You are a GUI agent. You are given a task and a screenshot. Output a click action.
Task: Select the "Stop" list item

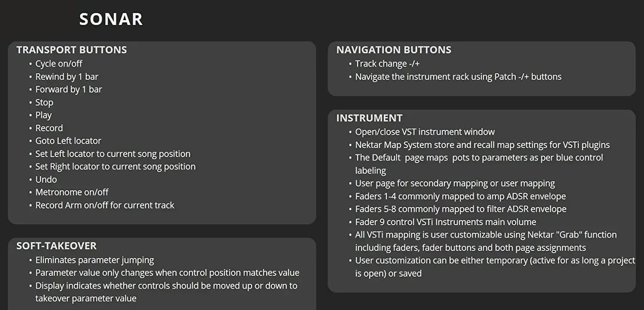[x=44, y=102]
